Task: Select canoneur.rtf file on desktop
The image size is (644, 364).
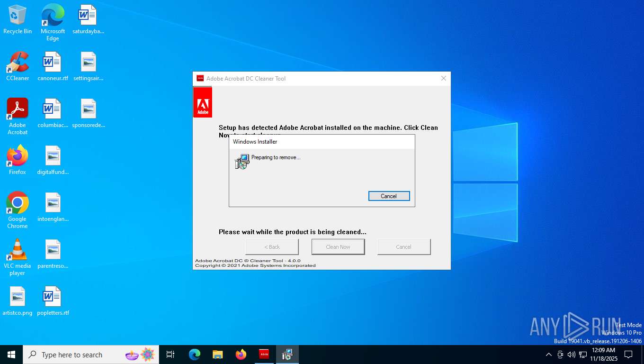Action: (53, 66)
